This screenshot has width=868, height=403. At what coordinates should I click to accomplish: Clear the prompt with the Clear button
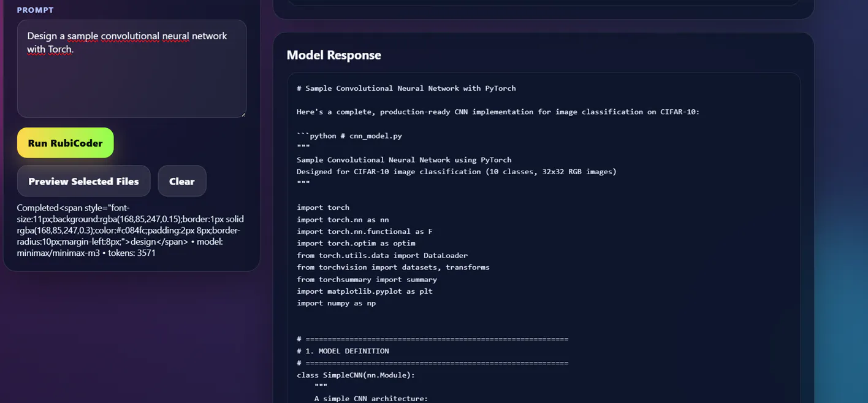click(182, 181)
